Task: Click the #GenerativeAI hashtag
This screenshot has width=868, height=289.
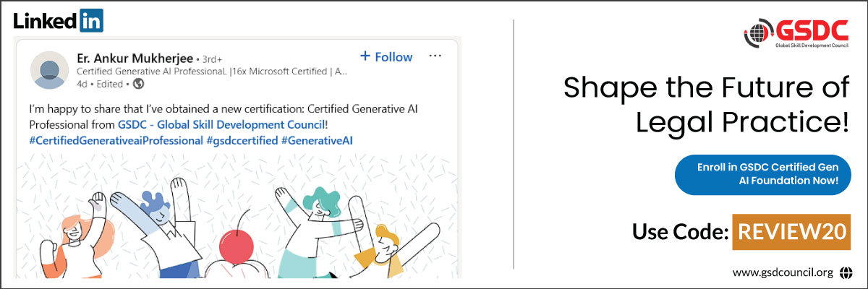Action: click(x=317, y=139)
